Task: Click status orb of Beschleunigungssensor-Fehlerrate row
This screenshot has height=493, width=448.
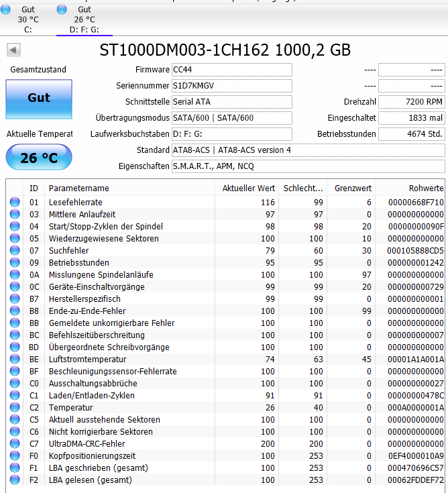Action: point(15,372)
